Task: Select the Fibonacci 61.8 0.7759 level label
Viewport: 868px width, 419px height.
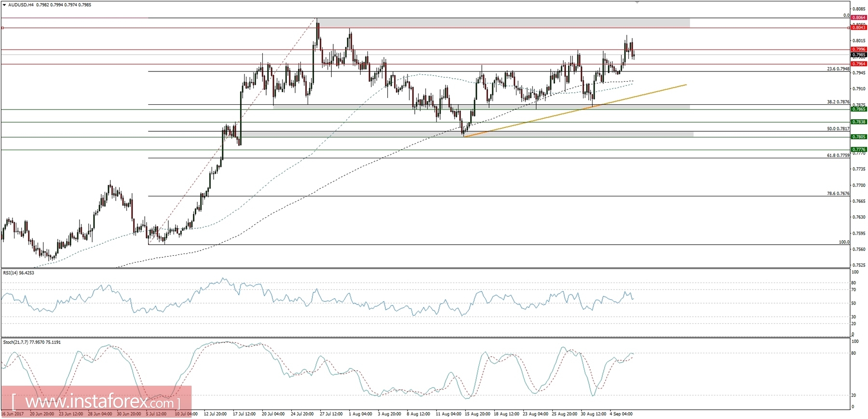Action: 838,155
